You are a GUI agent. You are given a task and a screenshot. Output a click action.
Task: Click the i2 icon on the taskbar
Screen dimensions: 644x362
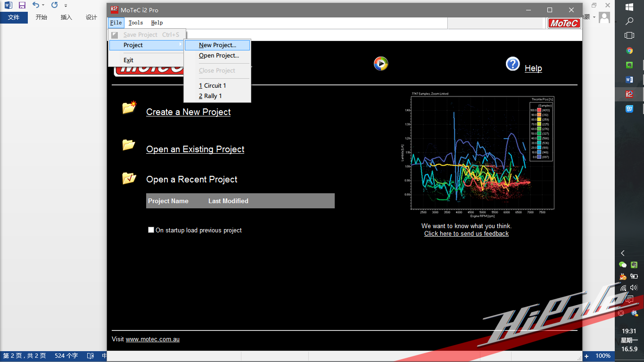tap(629, 94)
